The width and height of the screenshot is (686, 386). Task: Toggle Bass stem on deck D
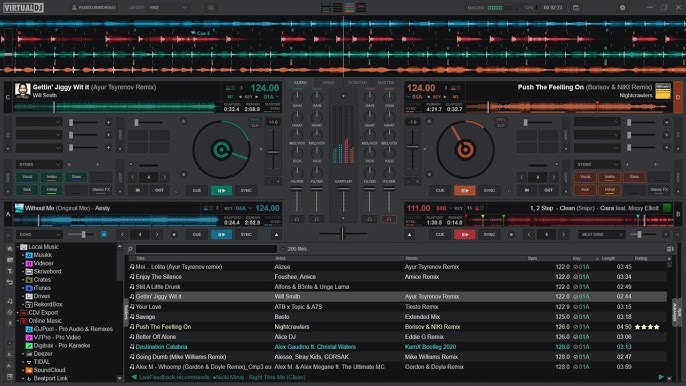[x=634, y=177]
